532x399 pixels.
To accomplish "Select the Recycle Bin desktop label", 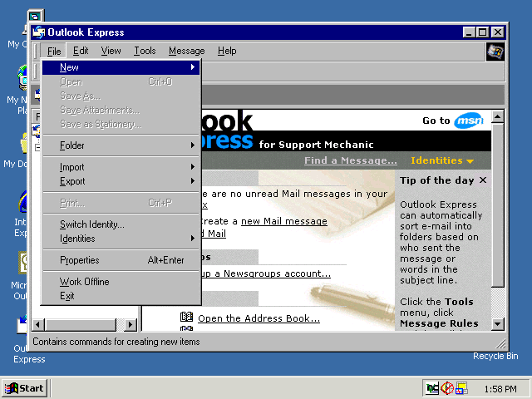I will [495, 357].
